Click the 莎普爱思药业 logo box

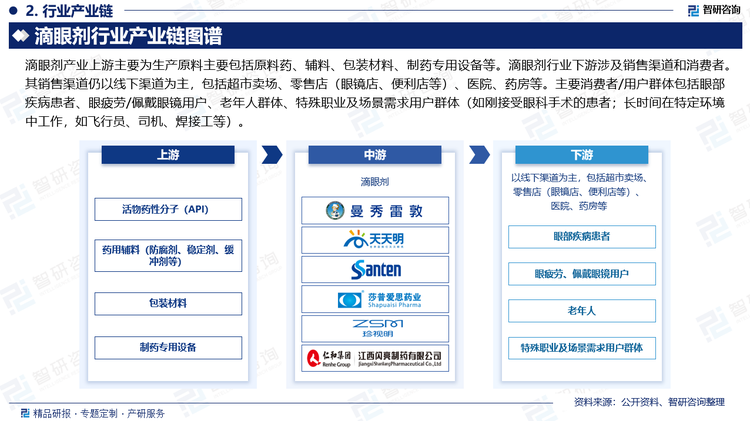(x=375, y=299)
